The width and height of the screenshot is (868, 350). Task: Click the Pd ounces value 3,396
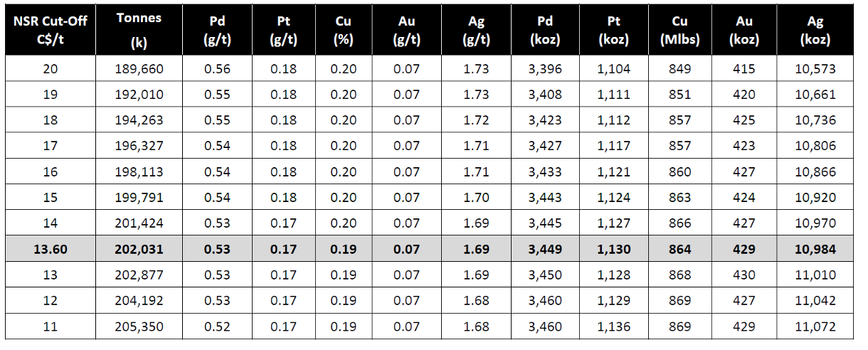[546, 69]
